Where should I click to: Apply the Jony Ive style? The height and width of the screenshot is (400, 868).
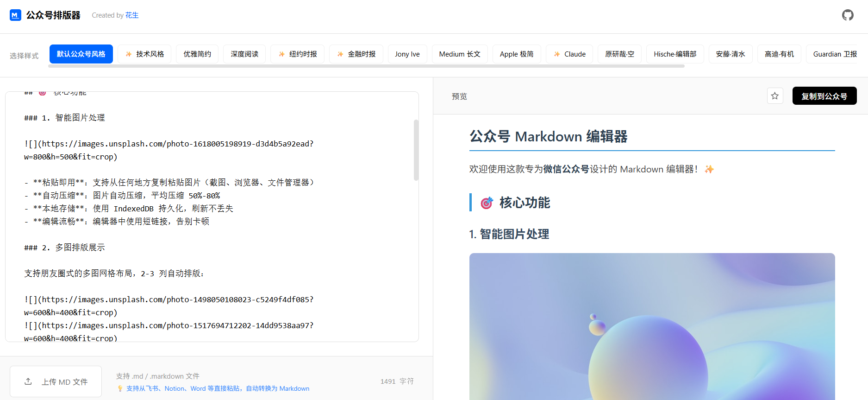(x=407, y=54)
